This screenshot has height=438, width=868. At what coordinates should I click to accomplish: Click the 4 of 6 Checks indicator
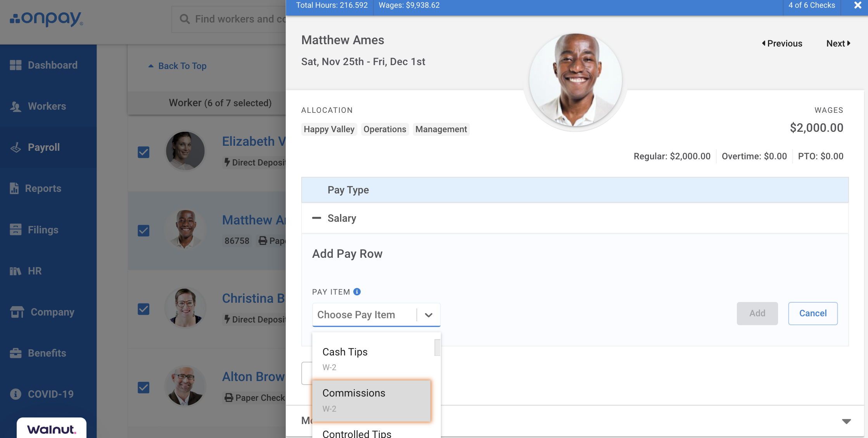[x=812, y=5]
